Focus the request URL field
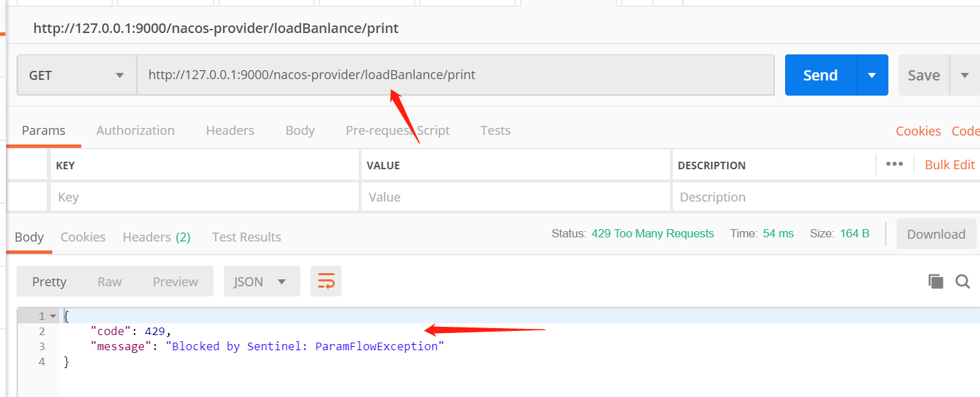This screenshot has width=980, height=397. pos(456,75)
